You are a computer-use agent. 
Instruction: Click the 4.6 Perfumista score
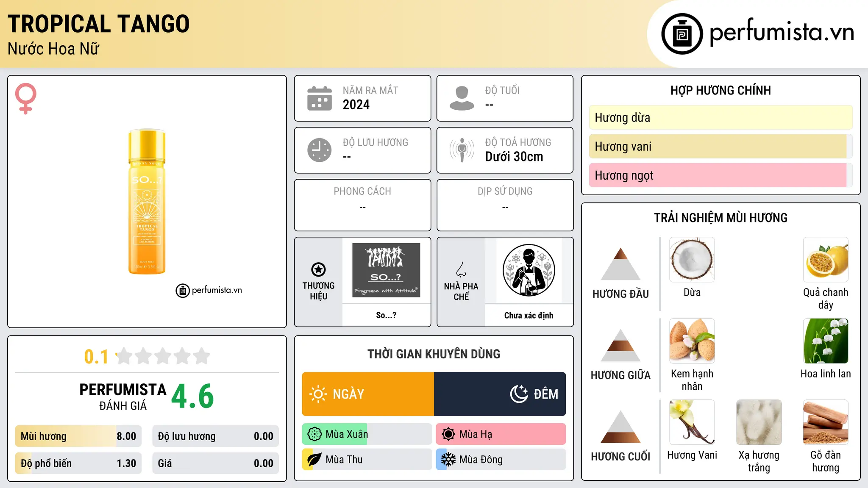[192, 396]
